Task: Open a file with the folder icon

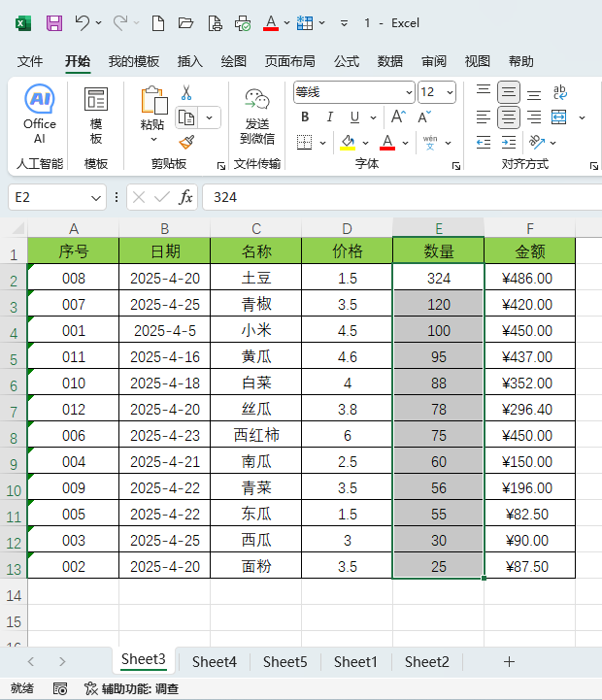Action: (x=185, y=22)
